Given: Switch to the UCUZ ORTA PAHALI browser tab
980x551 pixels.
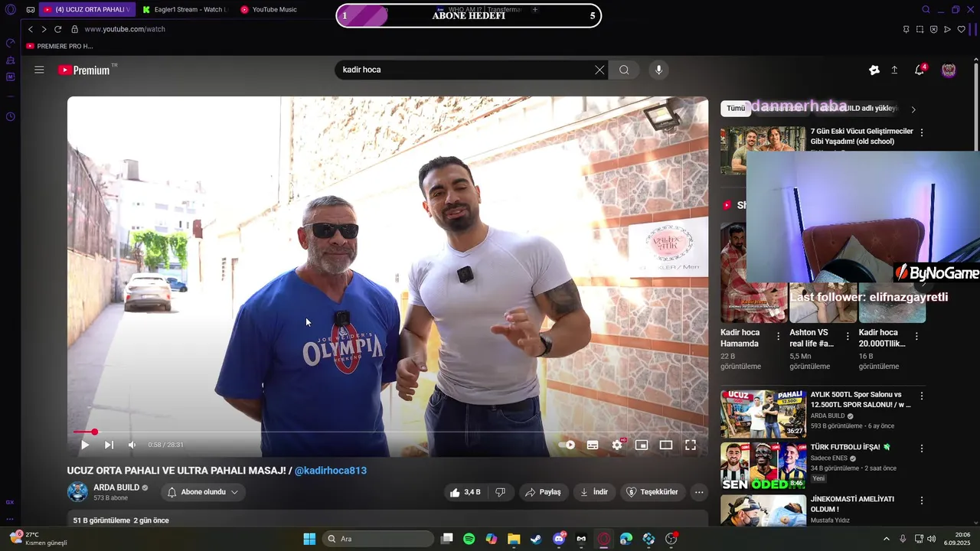Looking at the screenshot, I should click(87, 9).
